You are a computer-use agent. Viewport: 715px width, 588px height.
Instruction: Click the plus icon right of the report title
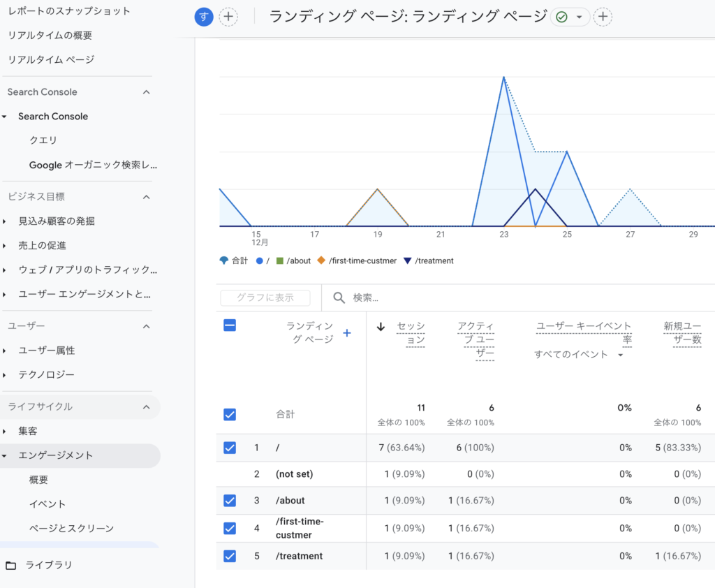(603, 16)
